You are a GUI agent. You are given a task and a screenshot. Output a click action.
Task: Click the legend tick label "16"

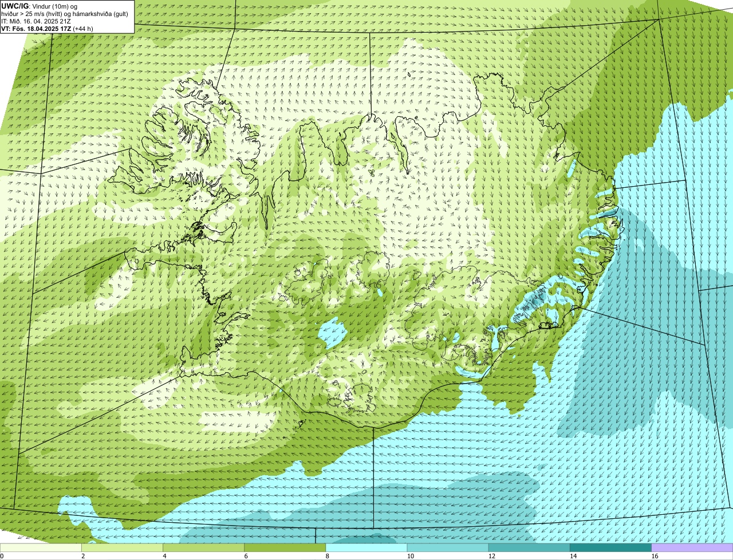click(x=654, y=556)
